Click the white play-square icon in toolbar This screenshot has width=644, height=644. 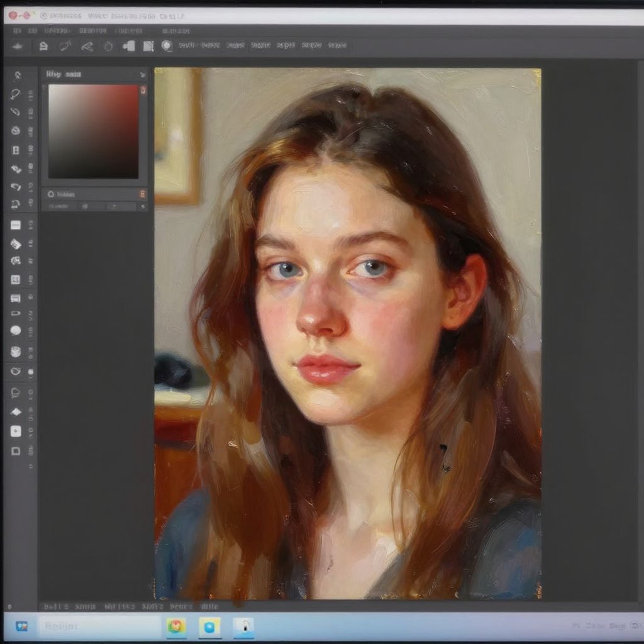coord(16,431)
